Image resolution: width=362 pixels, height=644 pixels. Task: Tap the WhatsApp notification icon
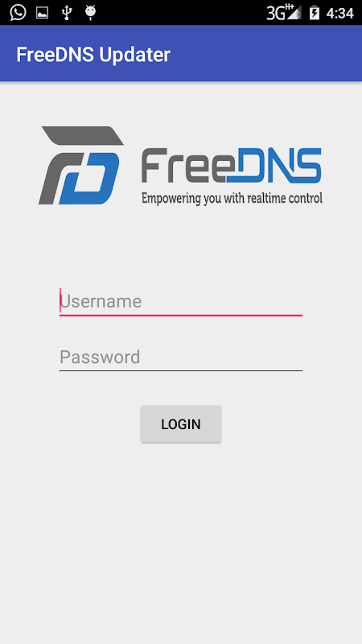click(x=18, y=12)
